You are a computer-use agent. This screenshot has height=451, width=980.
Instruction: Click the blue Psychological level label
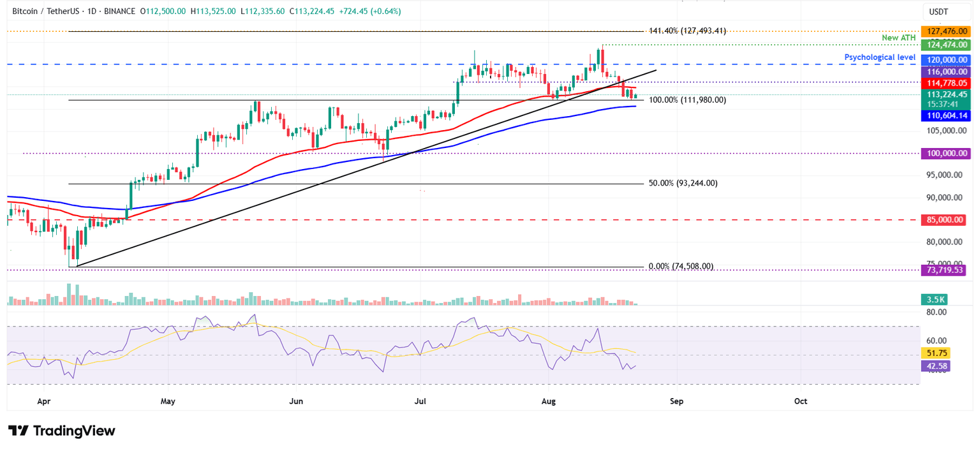pyautogui.click(x=880, y=57)
